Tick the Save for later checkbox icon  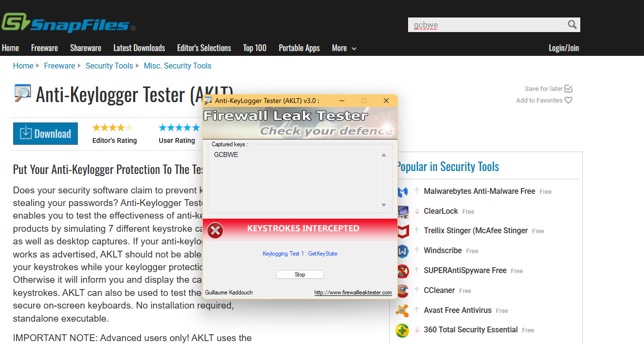coord(569,88)
